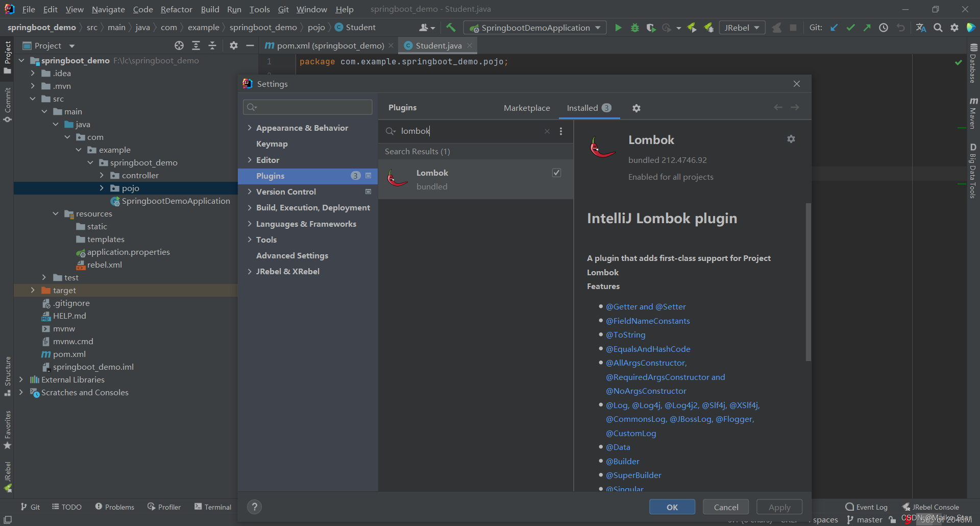This screenshot has height=526, width=980.
Task: Switch to pom.xml editor tab
Action: pyautogui.click(x=329, y=45)
